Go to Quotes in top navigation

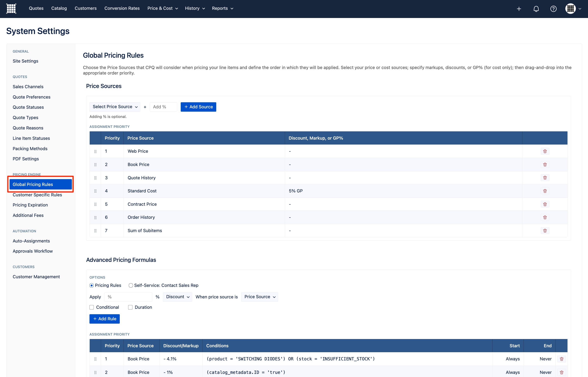[36, 8]
